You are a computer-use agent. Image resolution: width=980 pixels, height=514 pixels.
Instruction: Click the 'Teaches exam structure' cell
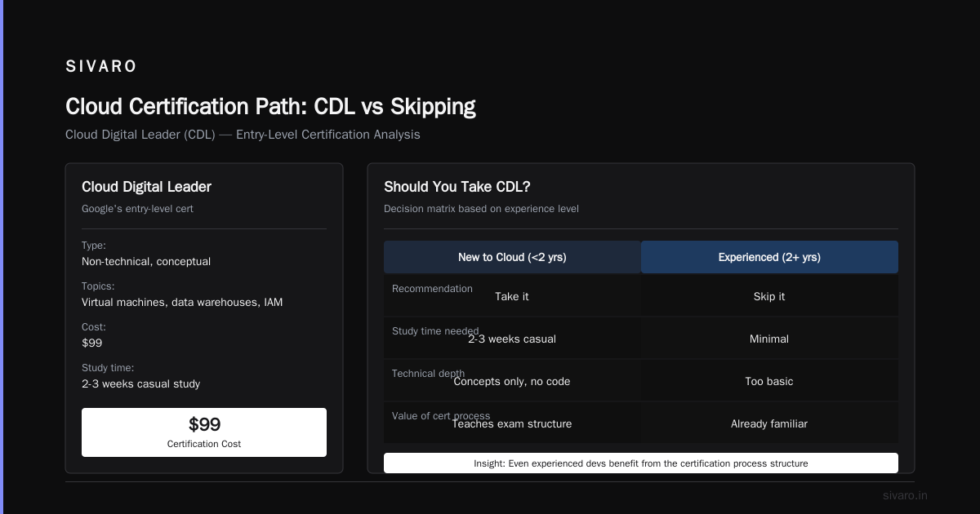[x=512, y=424]
